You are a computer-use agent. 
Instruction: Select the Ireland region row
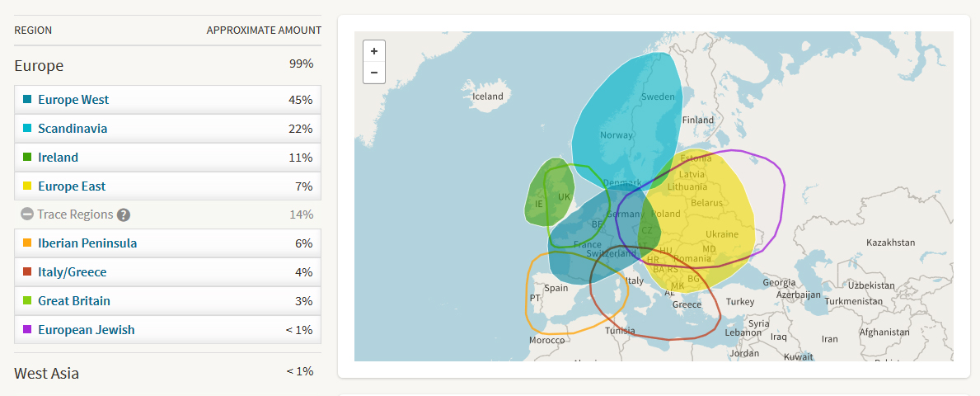click(58, 158)
